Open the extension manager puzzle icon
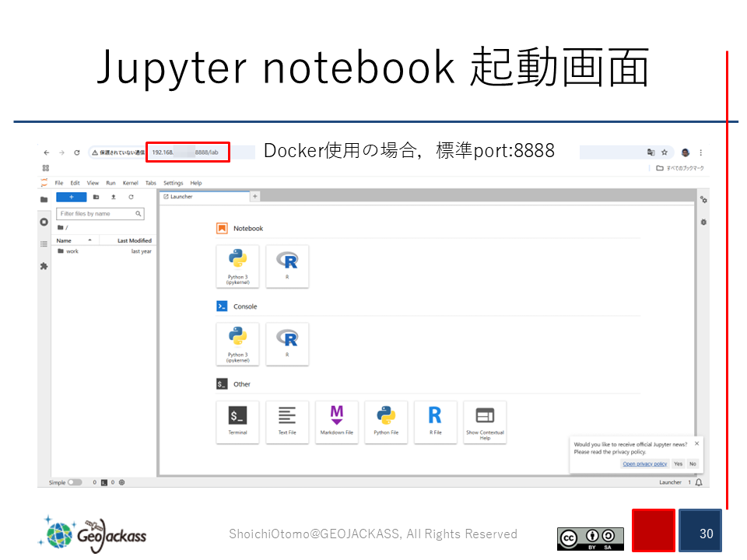 point(44,266)
